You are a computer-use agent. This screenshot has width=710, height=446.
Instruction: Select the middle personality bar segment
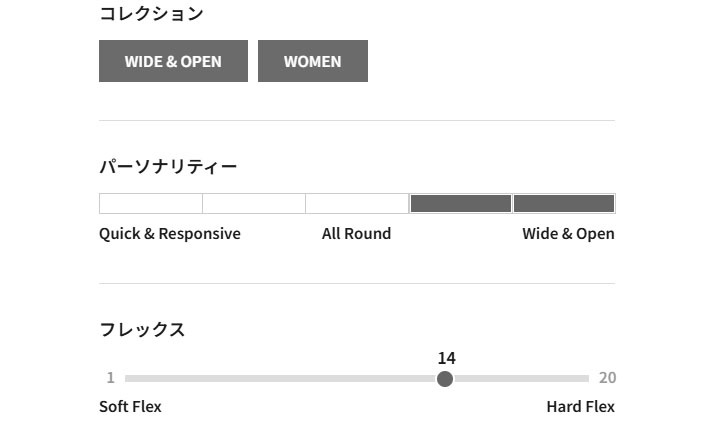tap(357, 204)
